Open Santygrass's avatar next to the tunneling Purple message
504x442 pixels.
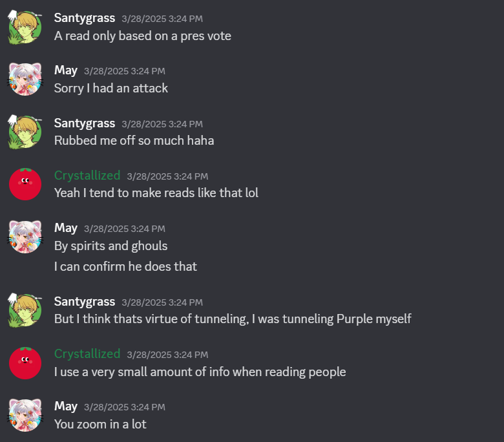[25, 310]
